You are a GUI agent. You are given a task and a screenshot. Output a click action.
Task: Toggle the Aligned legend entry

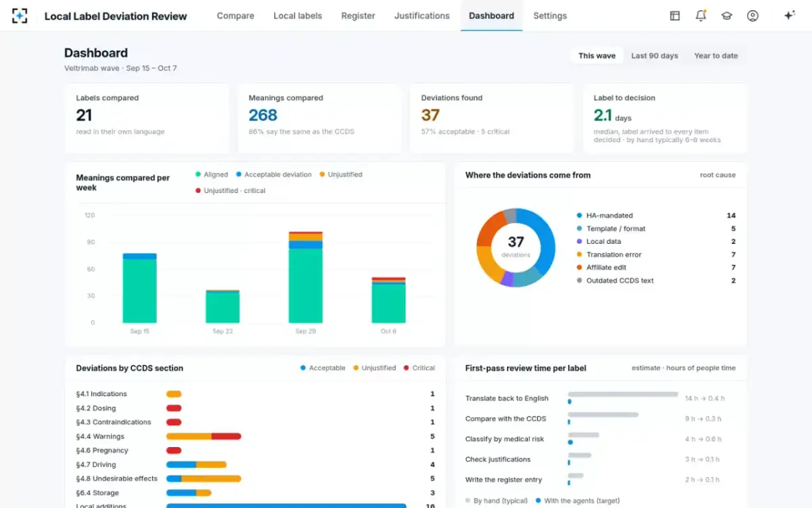point(212,174)
